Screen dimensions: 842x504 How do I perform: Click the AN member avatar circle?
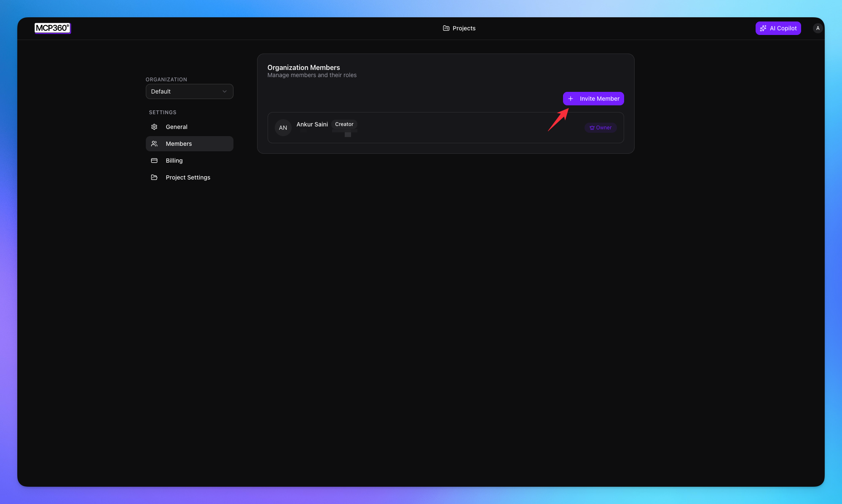tap(283, 128)
